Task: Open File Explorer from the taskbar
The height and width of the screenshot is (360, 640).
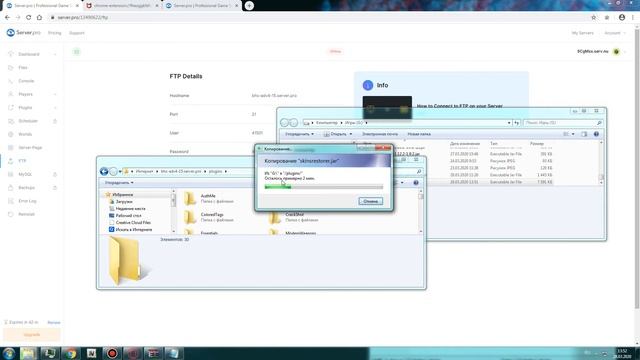Action: tap(28, 353)
